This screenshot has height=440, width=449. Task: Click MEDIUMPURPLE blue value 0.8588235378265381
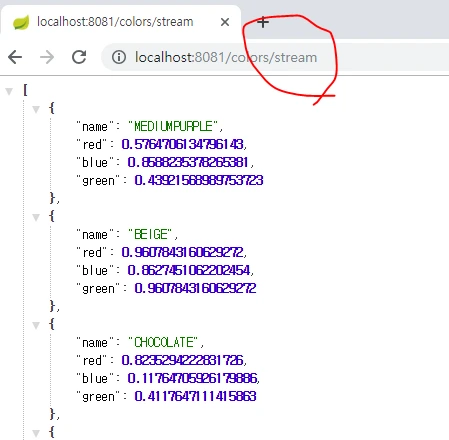(188, 162)
